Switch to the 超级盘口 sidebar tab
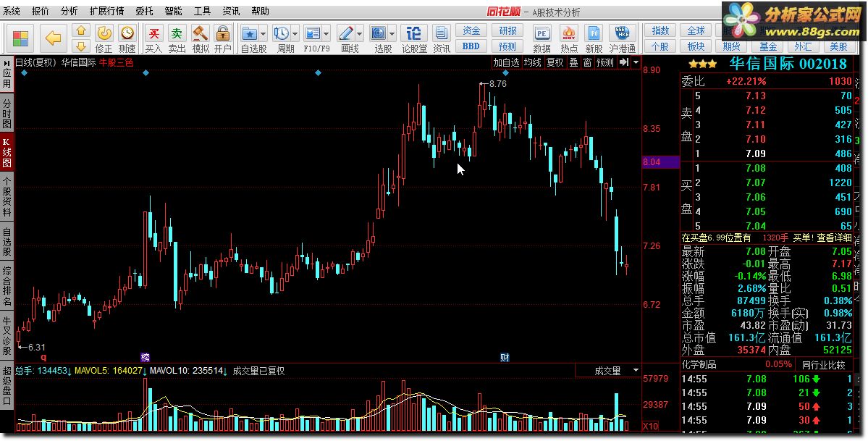The height and width of the screenshot is (441, 868). [x=7, y=385]
